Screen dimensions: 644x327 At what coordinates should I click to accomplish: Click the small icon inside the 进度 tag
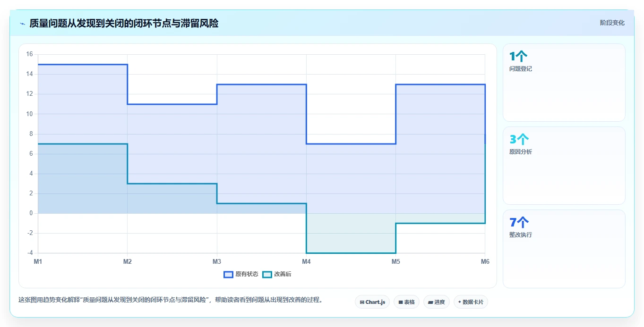[x=431, y=302]
